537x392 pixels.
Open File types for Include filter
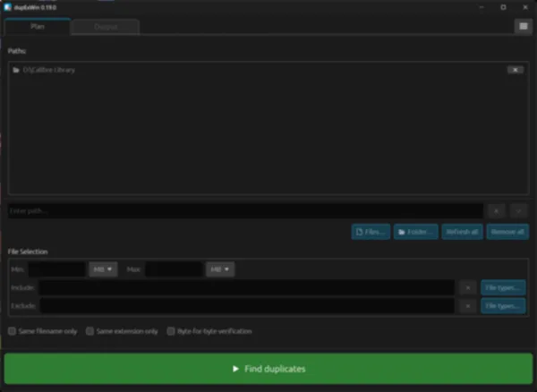[503, 288]
